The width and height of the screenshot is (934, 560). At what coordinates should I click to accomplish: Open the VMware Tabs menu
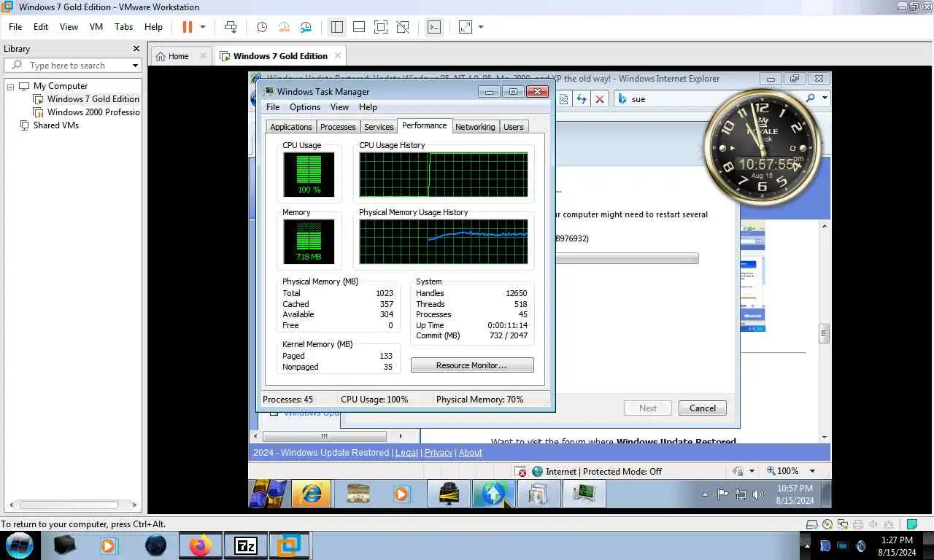click(124, 26)
